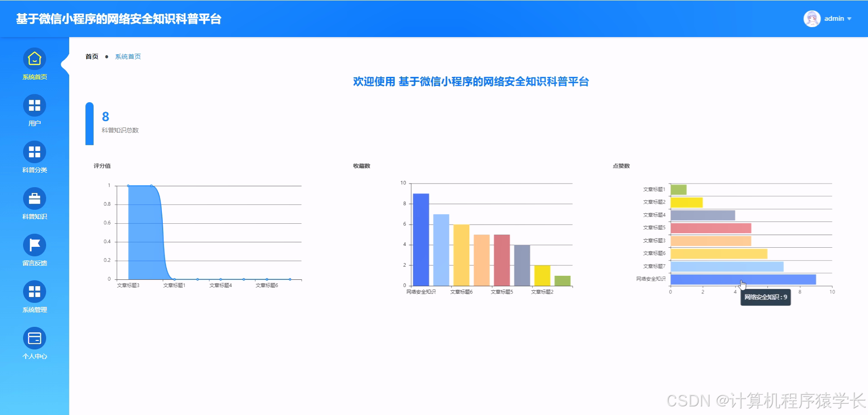Click the admin avatar image
Screen dimensions: 868x415
click(x=811, y=19)
